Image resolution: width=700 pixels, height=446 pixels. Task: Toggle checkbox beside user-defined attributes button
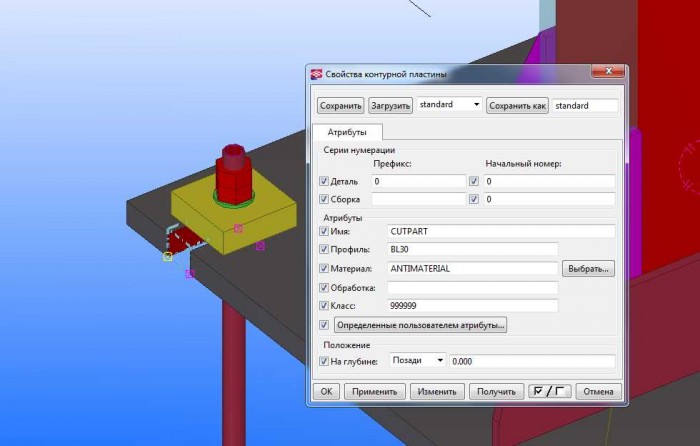(324, 325)
